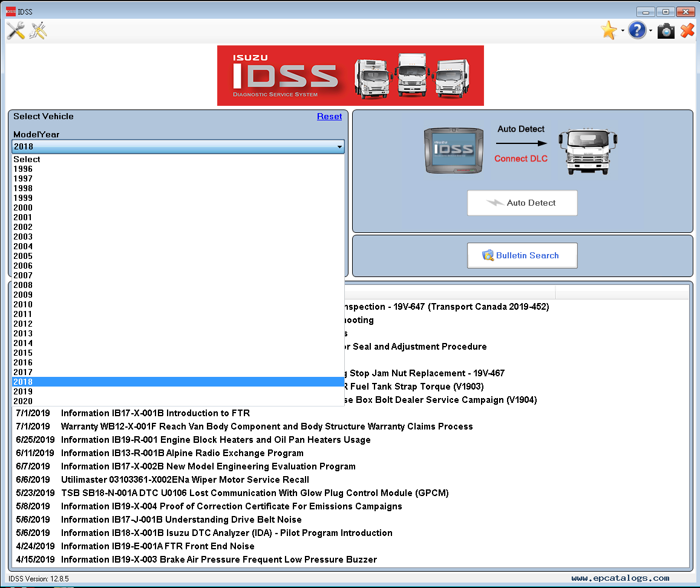The width and height of the screenshot is (700, 588).
Task: Select model year 2008
Action: click(x=178, y=285)
